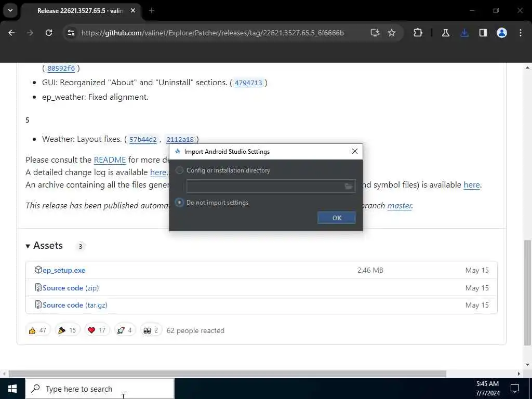Reload the GitHub release page
This screenshot has height=399, width=532.
[x=49, y=33]
